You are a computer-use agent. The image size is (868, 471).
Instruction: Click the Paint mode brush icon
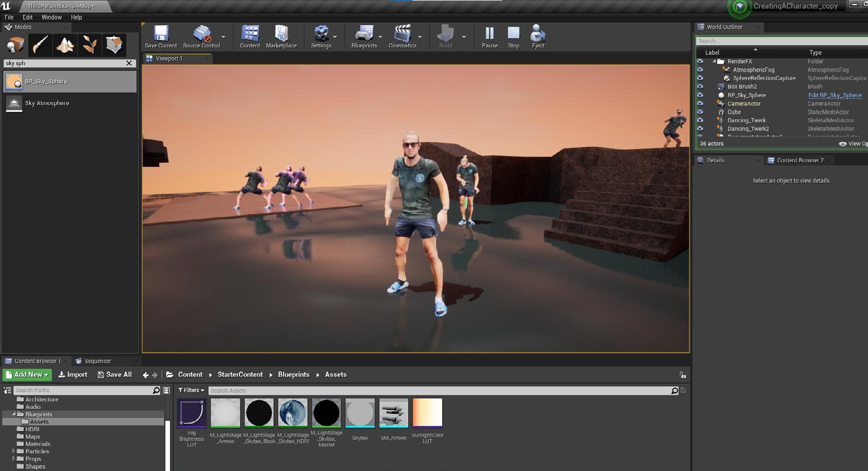click(41, 45)
